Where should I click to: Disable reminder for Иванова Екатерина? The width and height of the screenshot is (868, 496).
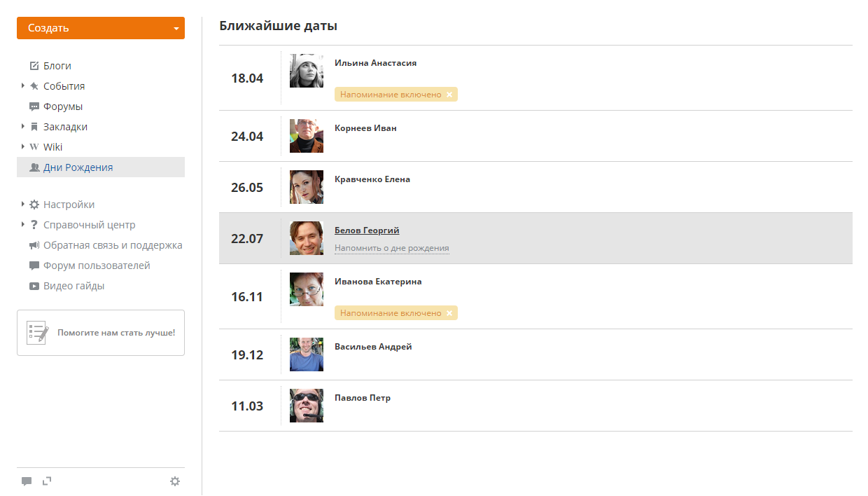click(449, 313)
